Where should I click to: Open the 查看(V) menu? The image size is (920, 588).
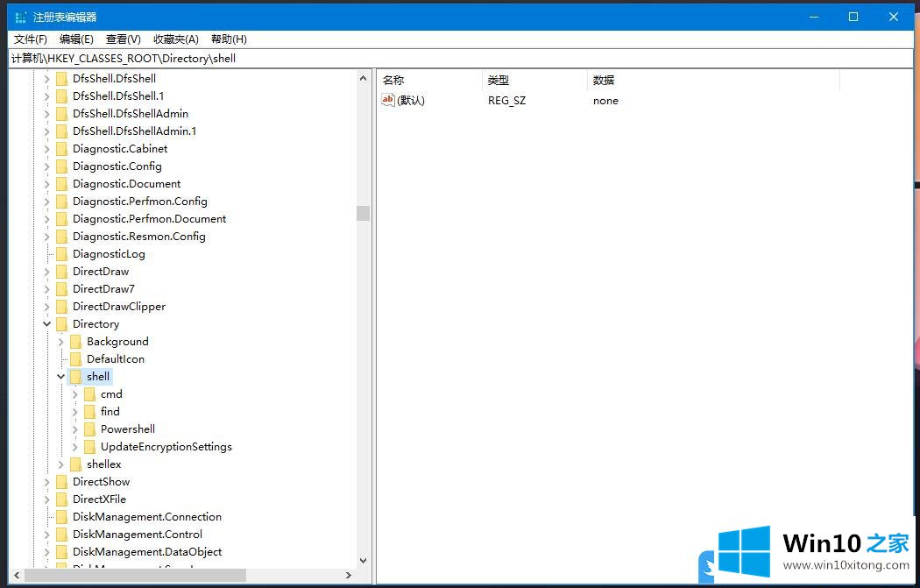pos(124,39)
